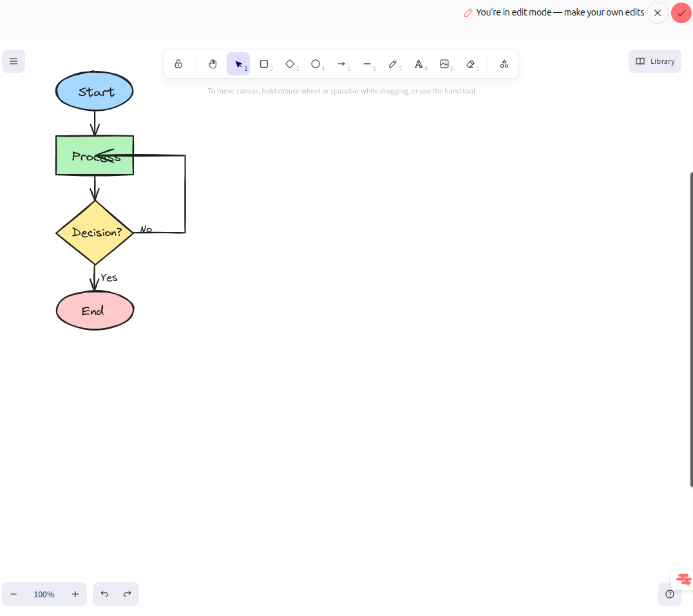
Task: Click the "No" label text
Action: point(146,229)
